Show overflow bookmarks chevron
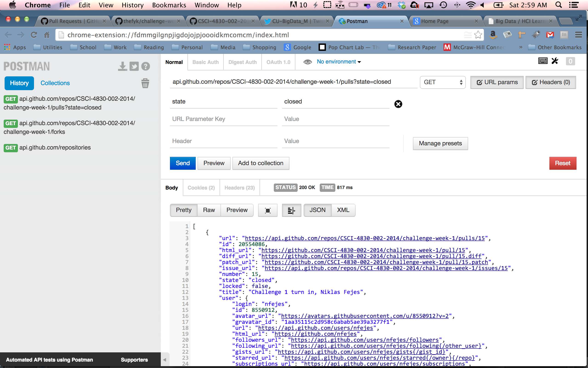Viewport: 588px width, 368px height. click(x=521, y=47)
